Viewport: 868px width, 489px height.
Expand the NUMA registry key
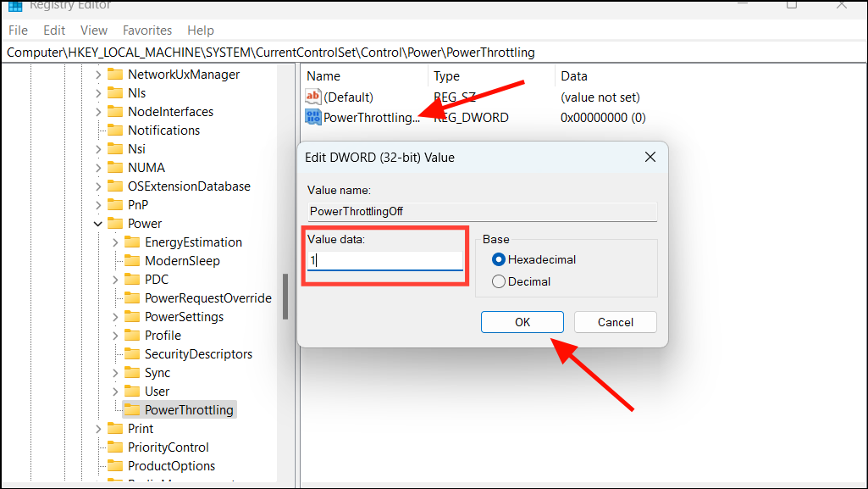tap(99, 167)
